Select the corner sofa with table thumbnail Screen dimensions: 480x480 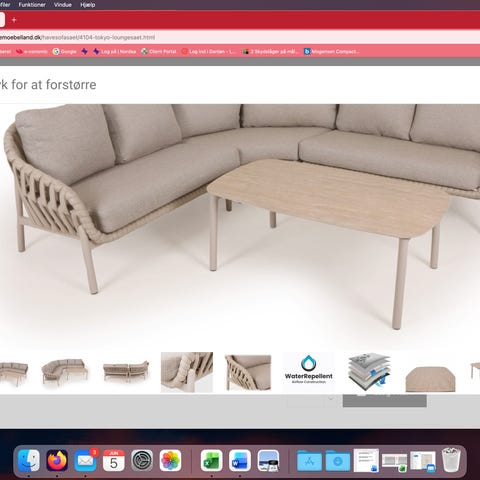(65, 372)
